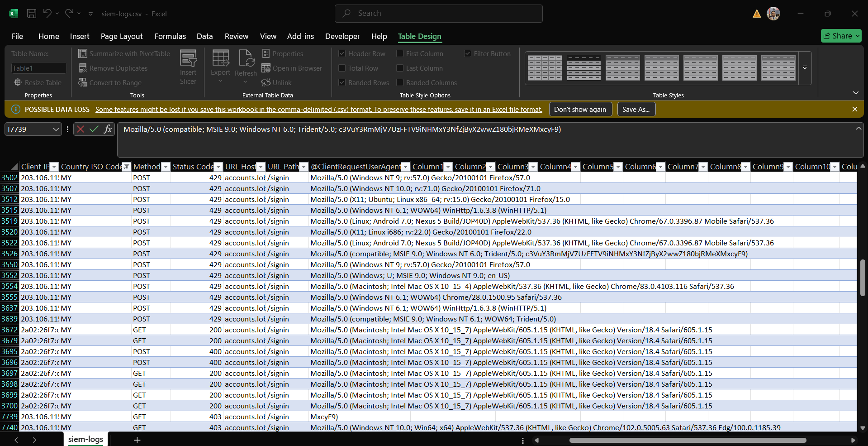
Task: Select the siem-logs sheet tab
Action: click(x=85, y=439)
